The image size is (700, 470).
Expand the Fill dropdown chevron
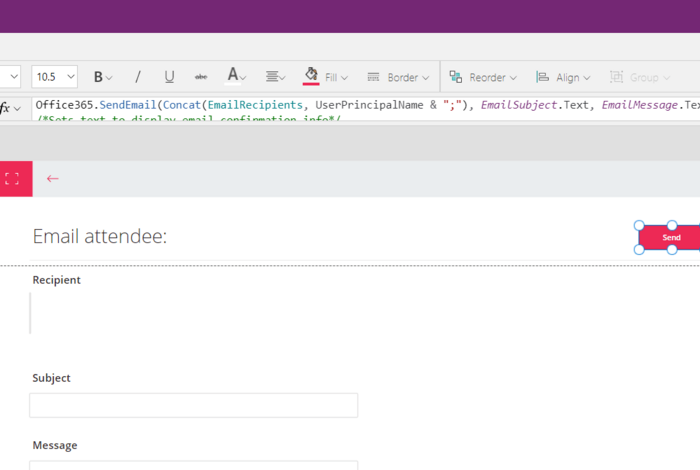click(344, 78)
